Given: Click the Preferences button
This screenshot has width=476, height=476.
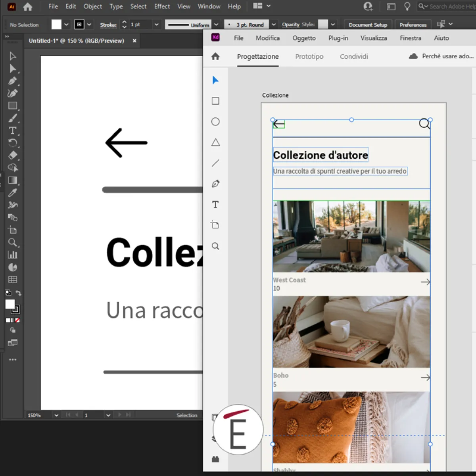Looking at the screenshot, I should pyautogui.click(x=413, y=25).
